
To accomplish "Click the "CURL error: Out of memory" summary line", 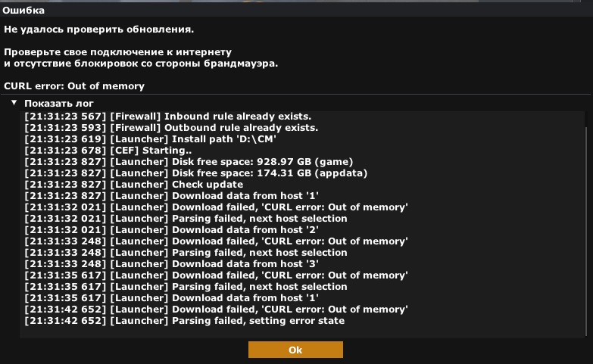I will [74, 86].
